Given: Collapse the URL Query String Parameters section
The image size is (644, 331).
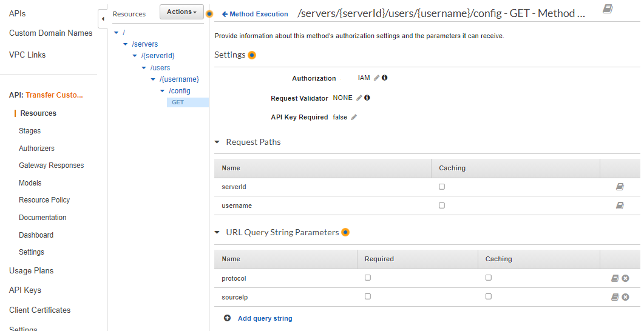Looking at the screenshot, I should coord(217,233).
